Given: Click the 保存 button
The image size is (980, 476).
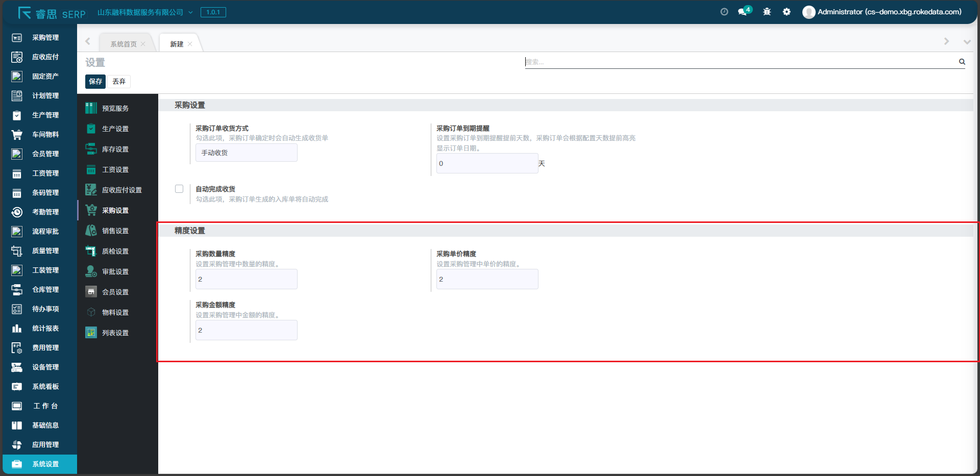Looking at the screenshot, I should [x=95, y=82].
